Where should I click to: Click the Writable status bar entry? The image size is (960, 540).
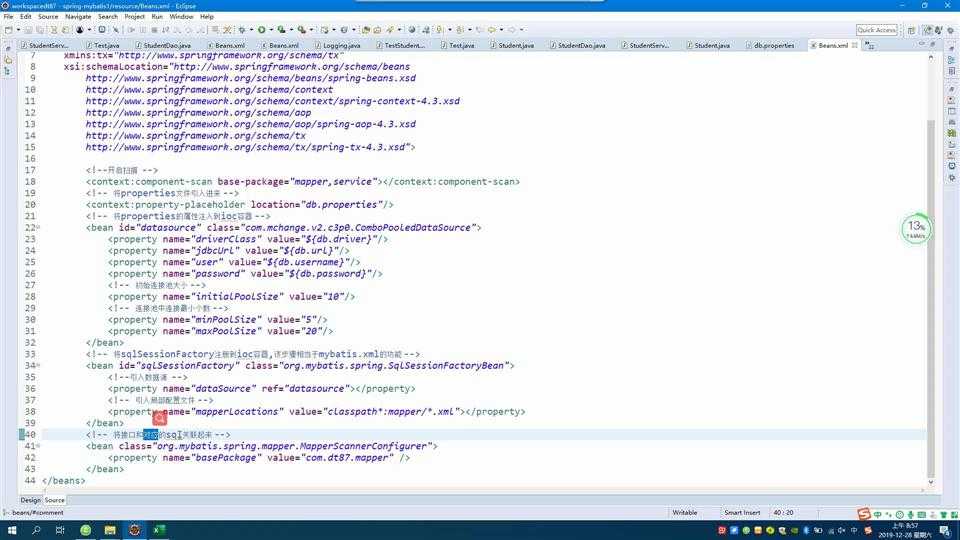[x=684, y=512]
